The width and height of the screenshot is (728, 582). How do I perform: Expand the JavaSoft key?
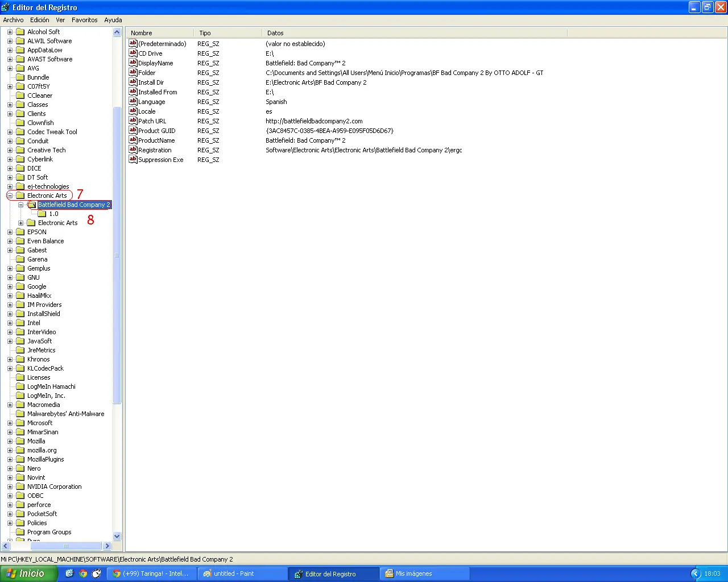click(x=10, y=341)
